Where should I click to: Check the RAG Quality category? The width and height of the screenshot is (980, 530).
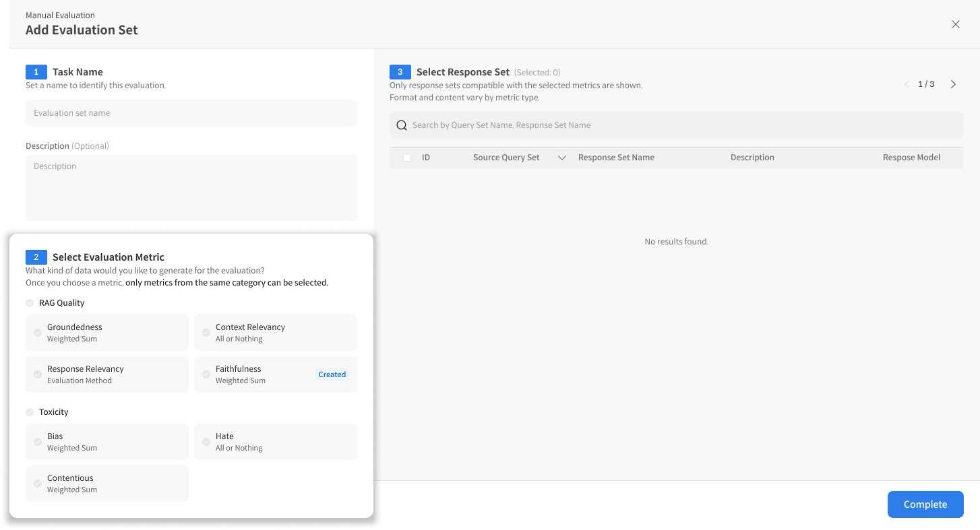click(x=30, y=303)
